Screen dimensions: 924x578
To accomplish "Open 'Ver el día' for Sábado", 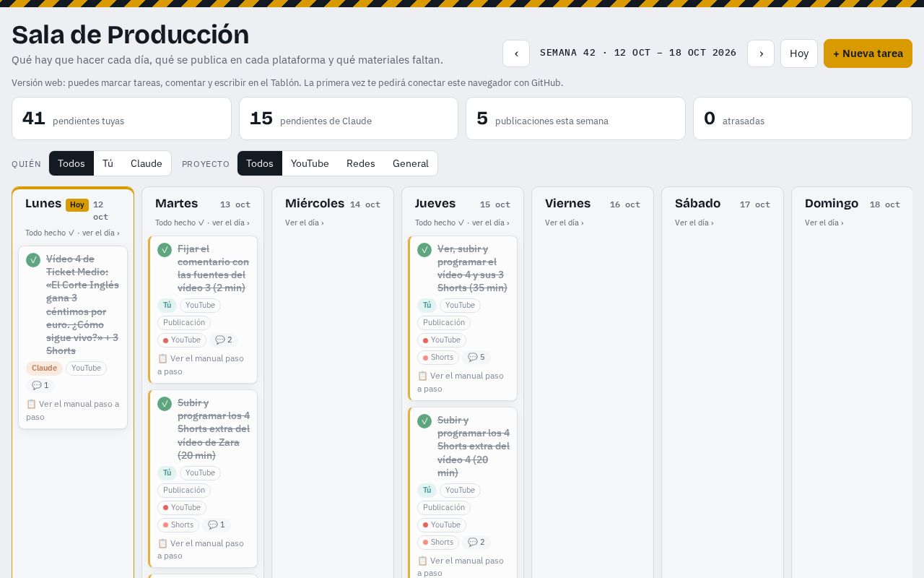I will (x=694, y=223).
